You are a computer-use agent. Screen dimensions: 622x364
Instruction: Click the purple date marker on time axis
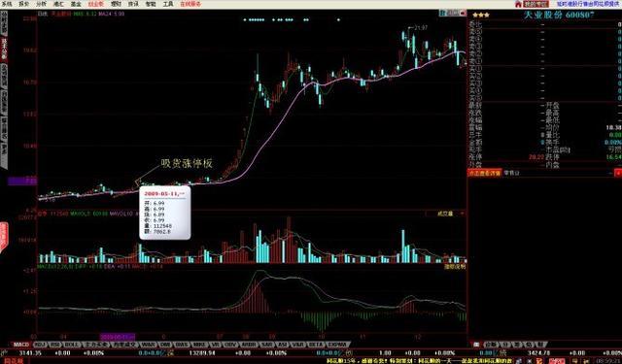tap(118, 337)
